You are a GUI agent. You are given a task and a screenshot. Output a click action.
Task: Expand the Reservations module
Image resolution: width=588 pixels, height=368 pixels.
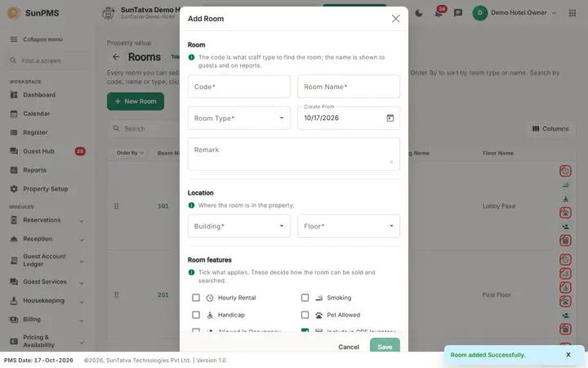[82, 221]
